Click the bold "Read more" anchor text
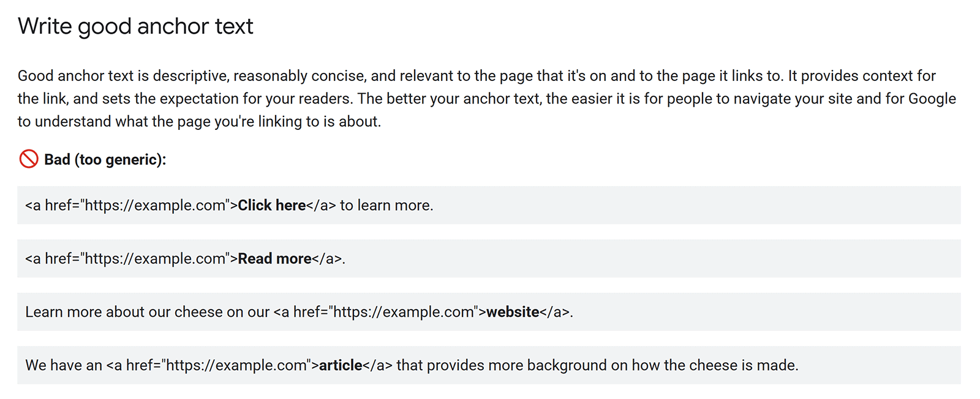This screenshot has height=399, width=980. (274, 259)
